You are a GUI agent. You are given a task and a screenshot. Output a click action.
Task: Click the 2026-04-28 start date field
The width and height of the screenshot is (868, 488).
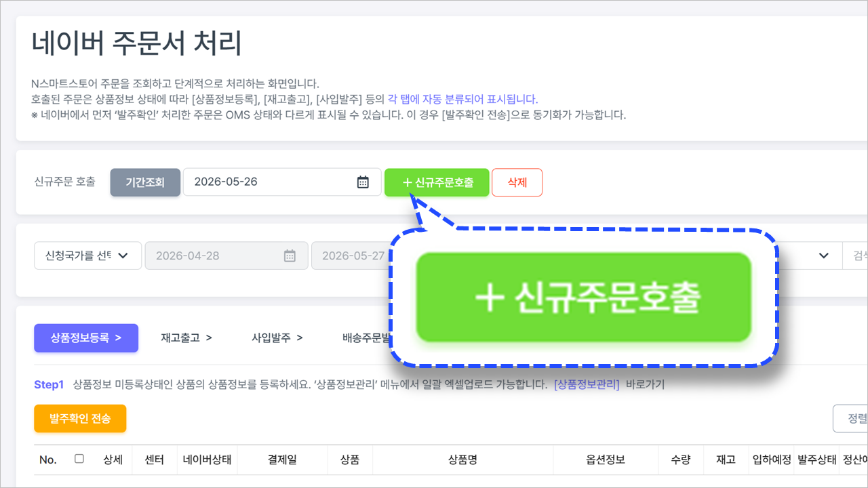(226, 256)
